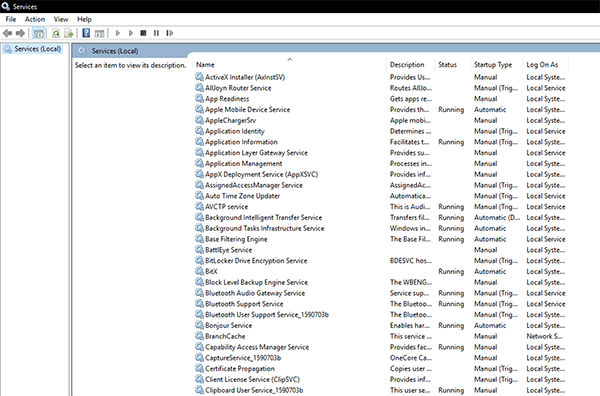Click The WBENG... description cell

[411, 282]
